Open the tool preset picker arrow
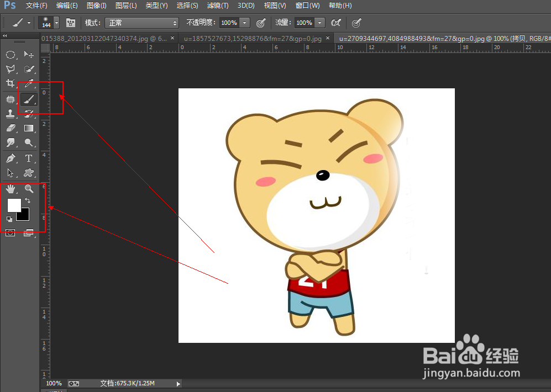Viewport: 551px width, 392px height. tap(29, 23)
